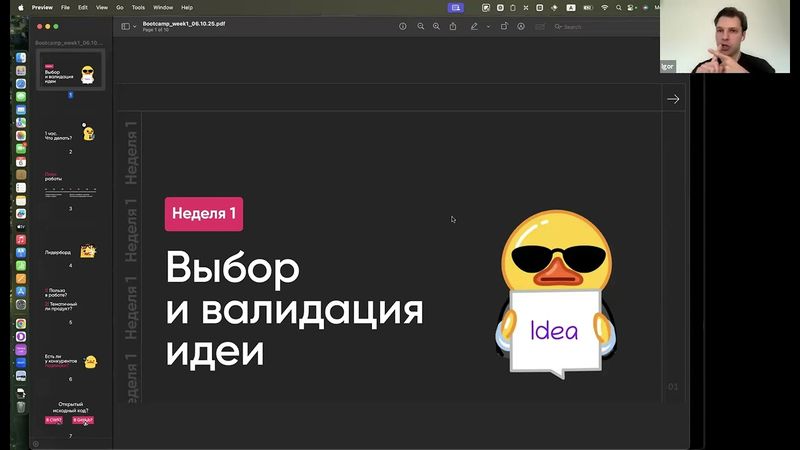
Task: Open the View menu
Action: (x=102, y=8)
